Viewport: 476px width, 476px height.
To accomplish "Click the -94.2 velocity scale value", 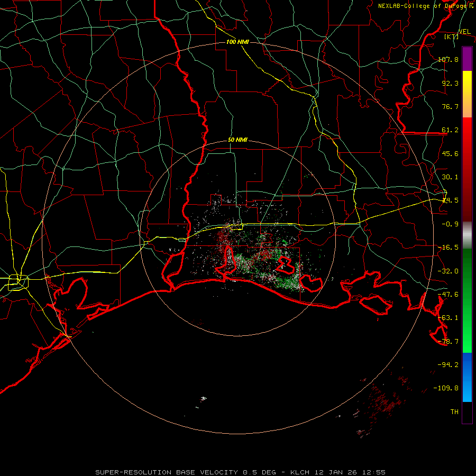I will click(448, 364).
